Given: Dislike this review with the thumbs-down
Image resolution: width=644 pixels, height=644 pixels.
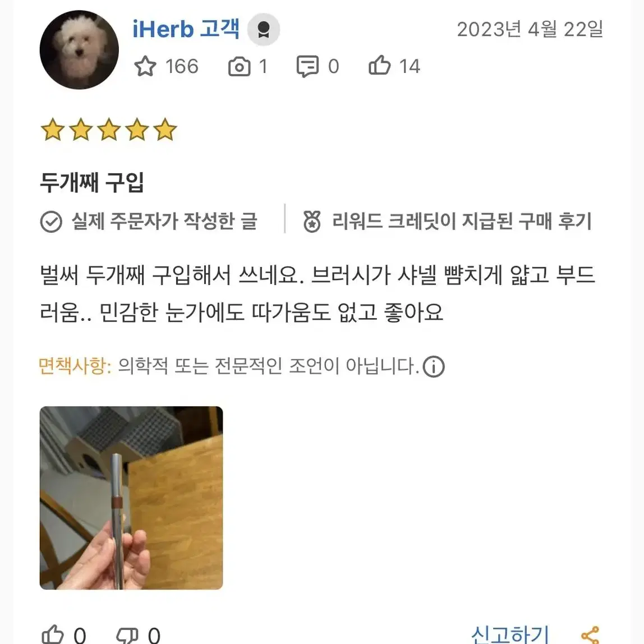Looking at the screenshot, I should point(127,636).
